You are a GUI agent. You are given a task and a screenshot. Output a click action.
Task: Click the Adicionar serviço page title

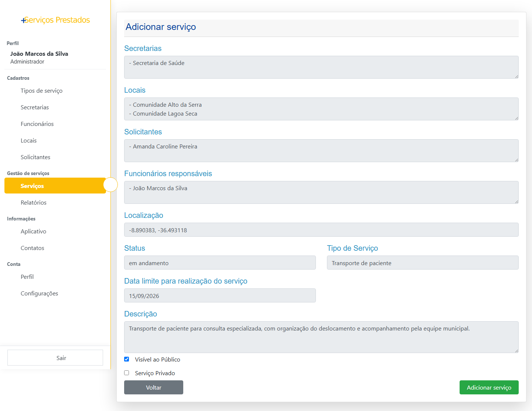161,27
